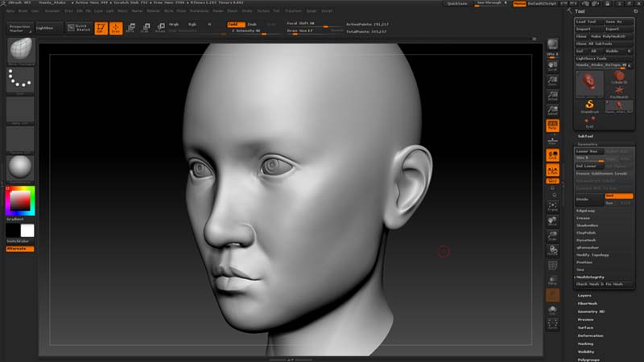Open the Material sphere selector
The image size is (644, 362).
(20, 169)
